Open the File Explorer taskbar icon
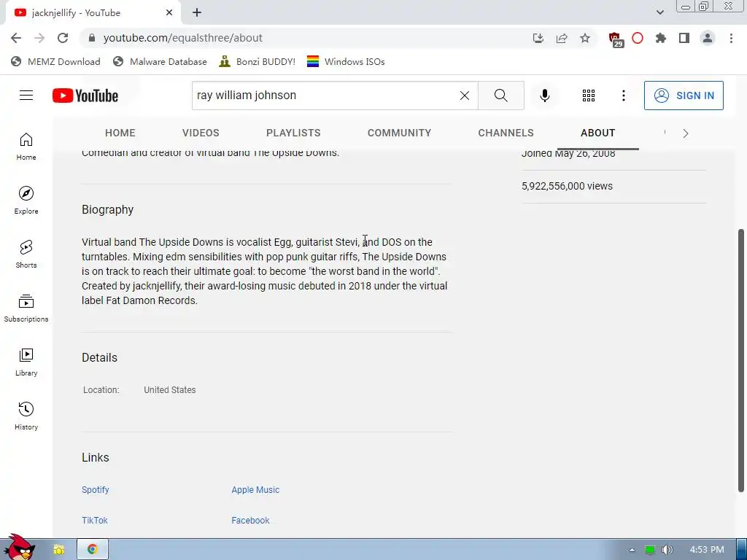 pos(58,550)
